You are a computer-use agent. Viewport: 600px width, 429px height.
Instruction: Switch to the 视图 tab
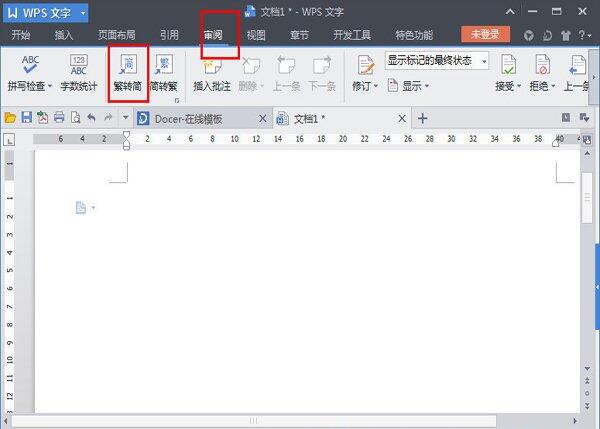pyautogui.click(x=256, y=35)
